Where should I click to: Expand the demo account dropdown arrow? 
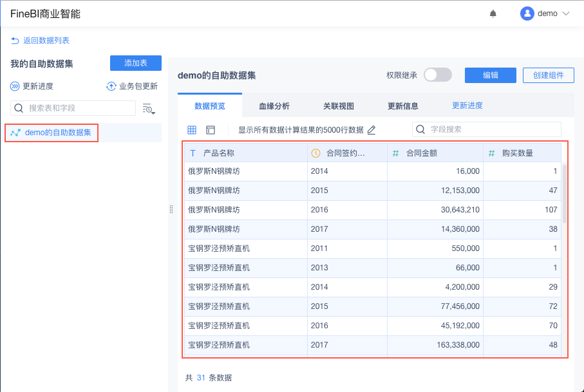tap(566, 14)
